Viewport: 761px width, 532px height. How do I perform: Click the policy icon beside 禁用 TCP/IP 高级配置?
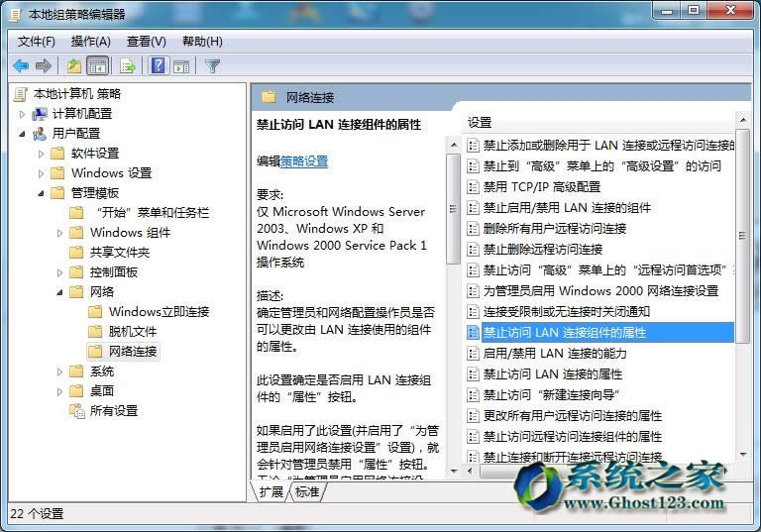coord(473,187)
